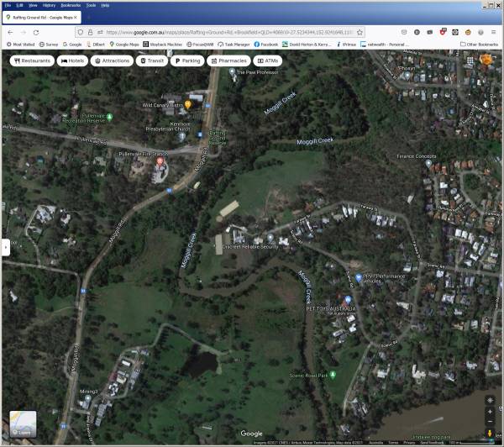
Task: Open the Restaurants category filter
Action: coord(32,60)
